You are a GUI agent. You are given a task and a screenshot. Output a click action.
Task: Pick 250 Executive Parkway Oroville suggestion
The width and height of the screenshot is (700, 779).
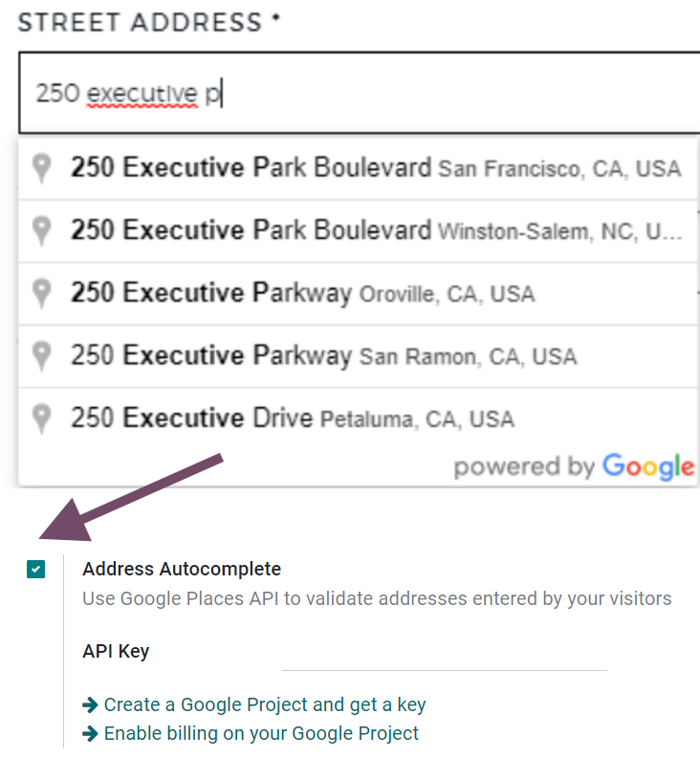pos(302,293)
